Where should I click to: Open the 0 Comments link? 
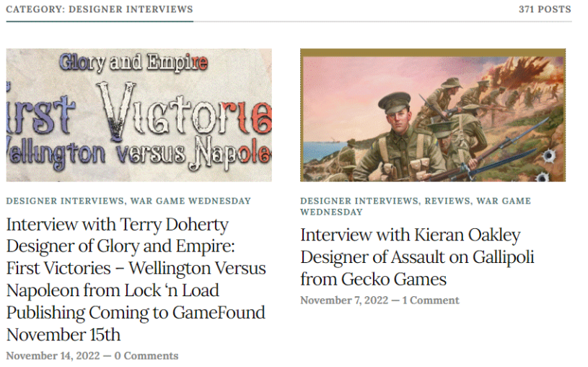pos(146,355)
